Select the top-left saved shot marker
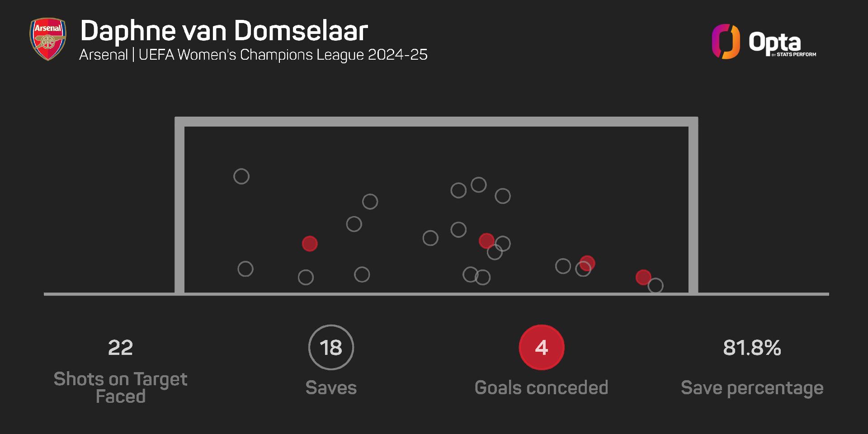Image resolution: width=868 pixels, height=434 pixels. point(241,176)
